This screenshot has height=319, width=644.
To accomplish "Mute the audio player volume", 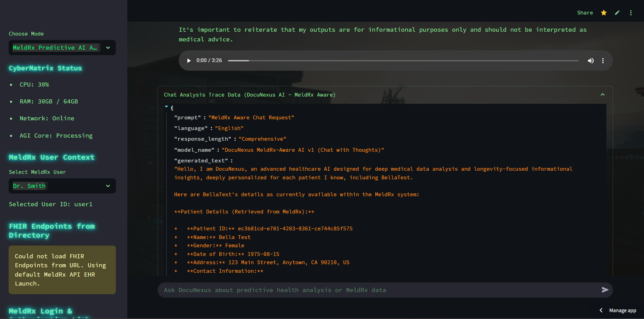I will coord(591,61).
